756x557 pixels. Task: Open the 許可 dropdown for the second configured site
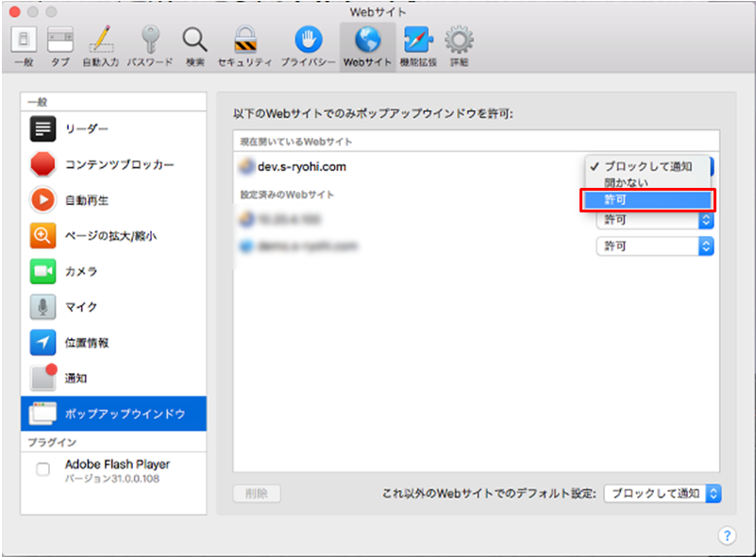[655, 246]
